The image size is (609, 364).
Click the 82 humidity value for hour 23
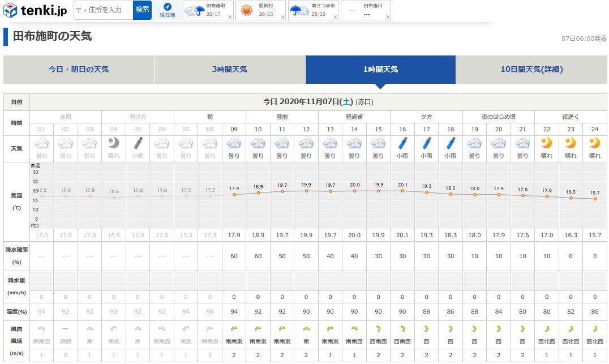(x=571, y=311)
